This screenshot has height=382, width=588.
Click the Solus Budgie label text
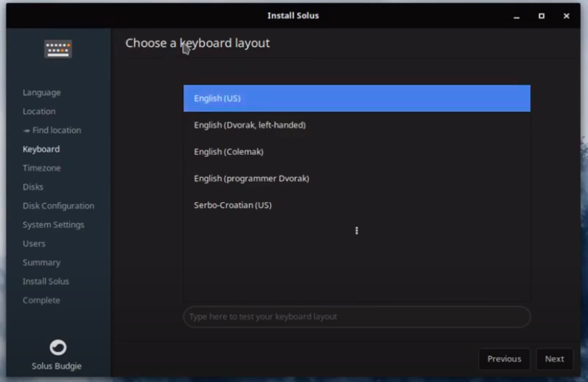[x=56, y=366]
